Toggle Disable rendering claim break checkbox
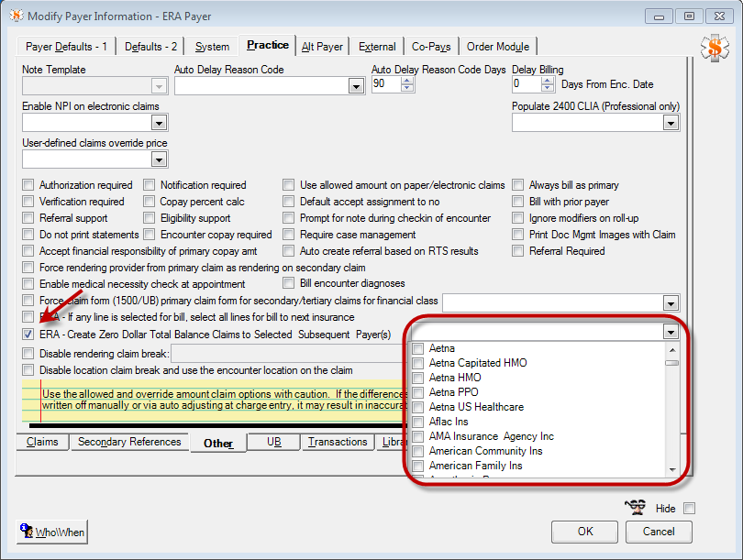The image size is (743, 560). pyautogui.click(x=28, y=354)
